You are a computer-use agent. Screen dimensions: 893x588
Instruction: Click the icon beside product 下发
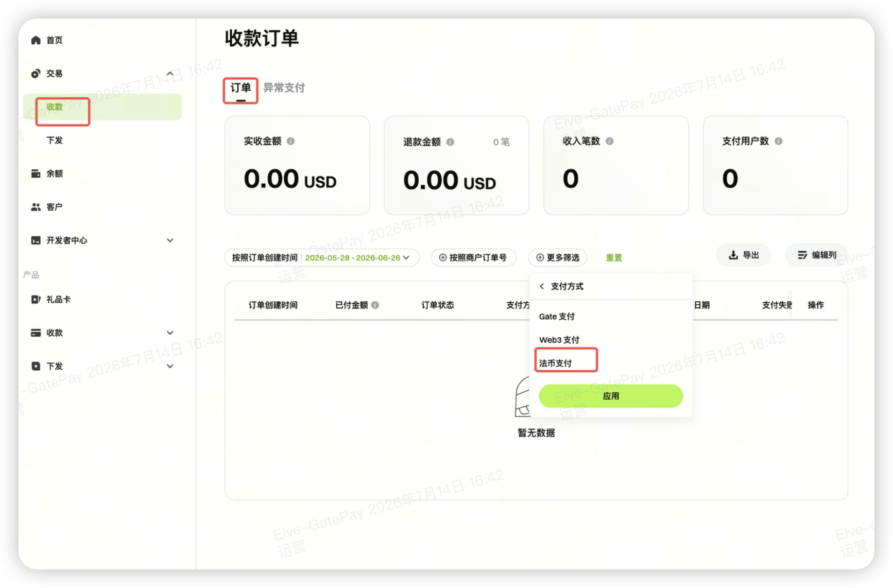pyautogui.click(x=36, y=366)
